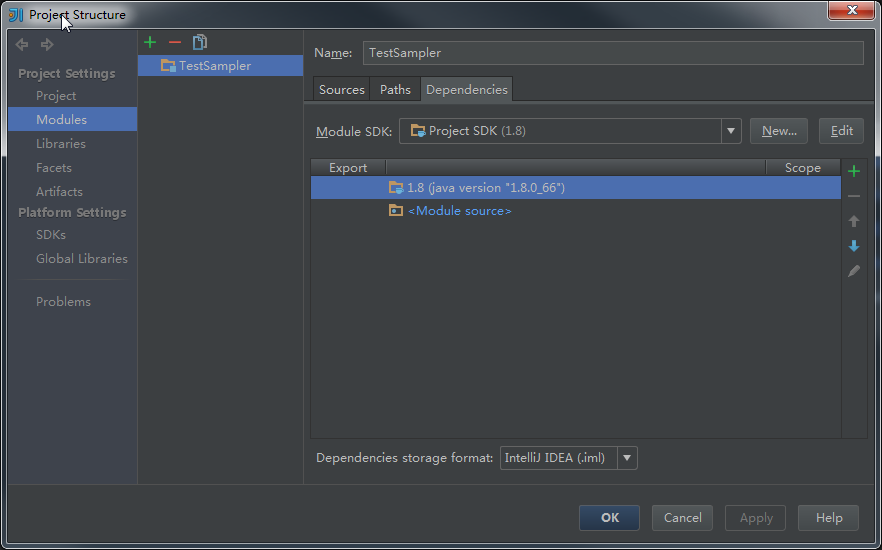Add a new module with green plus
This screenshot has height=550, width=882.
click(x=150, y=42)
